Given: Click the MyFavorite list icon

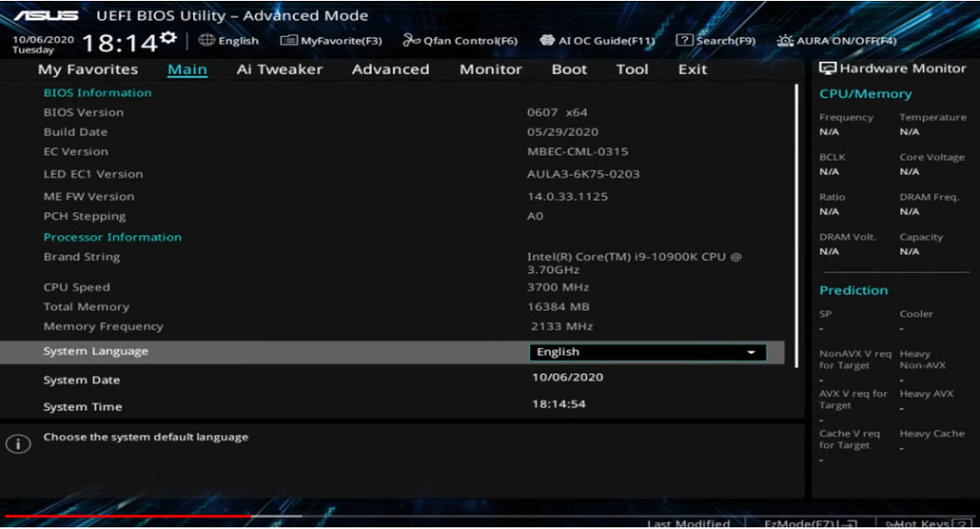Looking at the screenshot, I should [288, 40].
